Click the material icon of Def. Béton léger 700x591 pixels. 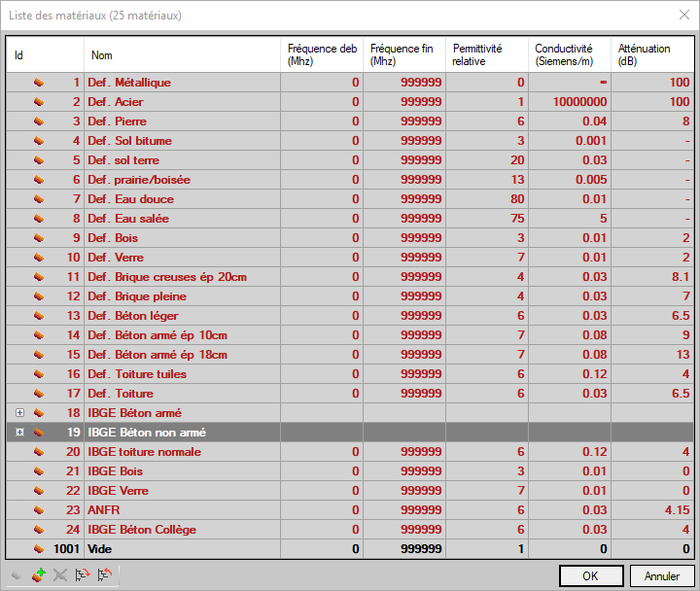point(39,316)
